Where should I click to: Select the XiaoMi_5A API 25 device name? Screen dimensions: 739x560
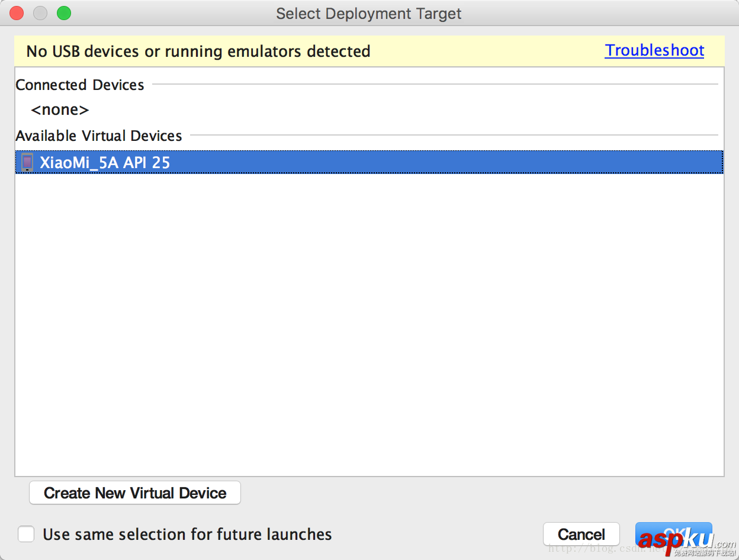[105, 162]
